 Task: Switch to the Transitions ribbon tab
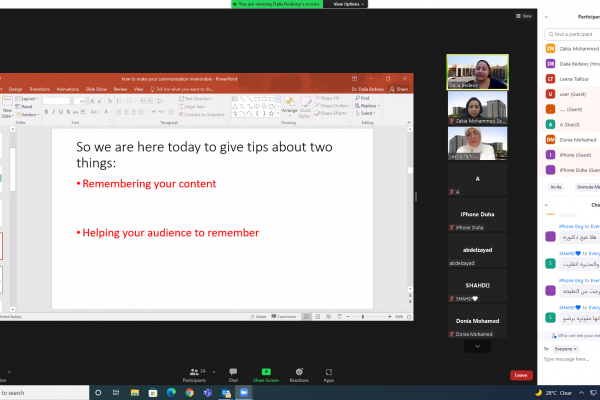coord(41,89)
